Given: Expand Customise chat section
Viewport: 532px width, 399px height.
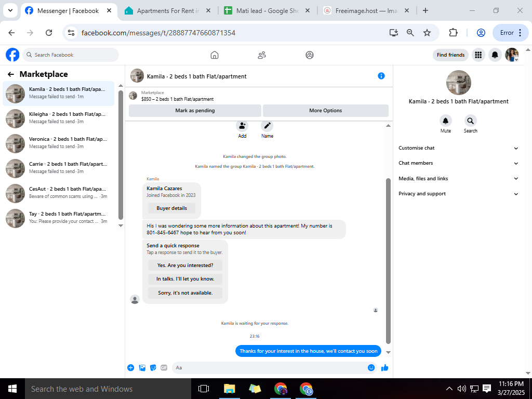Looking at the screenshot, I should tap(458, 148).
